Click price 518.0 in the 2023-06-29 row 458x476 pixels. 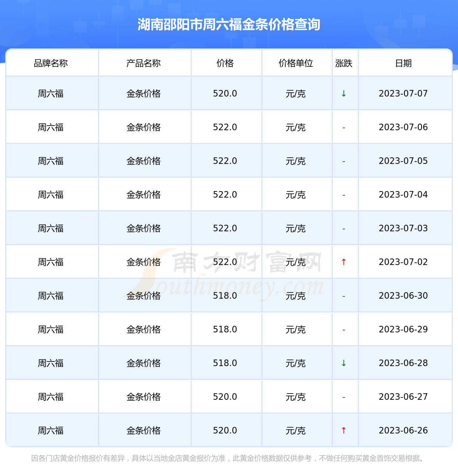pos(225,329)
